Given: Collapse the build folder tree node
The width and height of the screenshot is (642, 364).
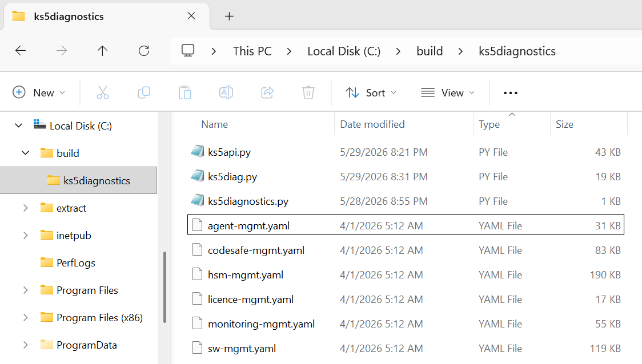Looking at the screenshot, I should coord(25,152).
